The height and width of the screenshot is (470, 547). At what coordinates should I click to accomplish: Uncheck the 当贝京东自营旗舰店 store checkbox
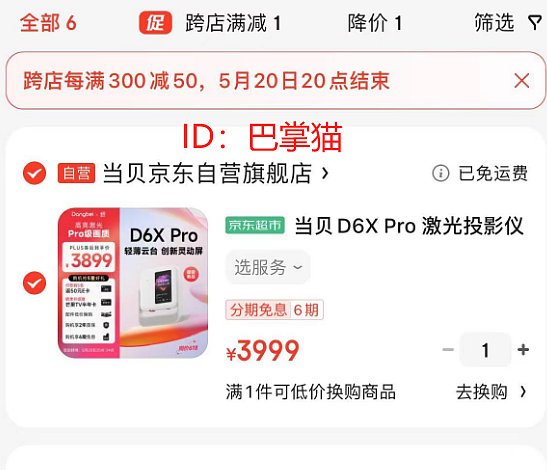coord(35,173)
